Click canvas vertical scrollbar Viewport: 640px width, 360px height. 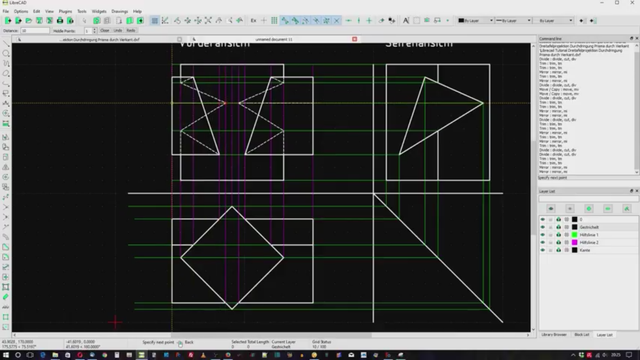533,188
